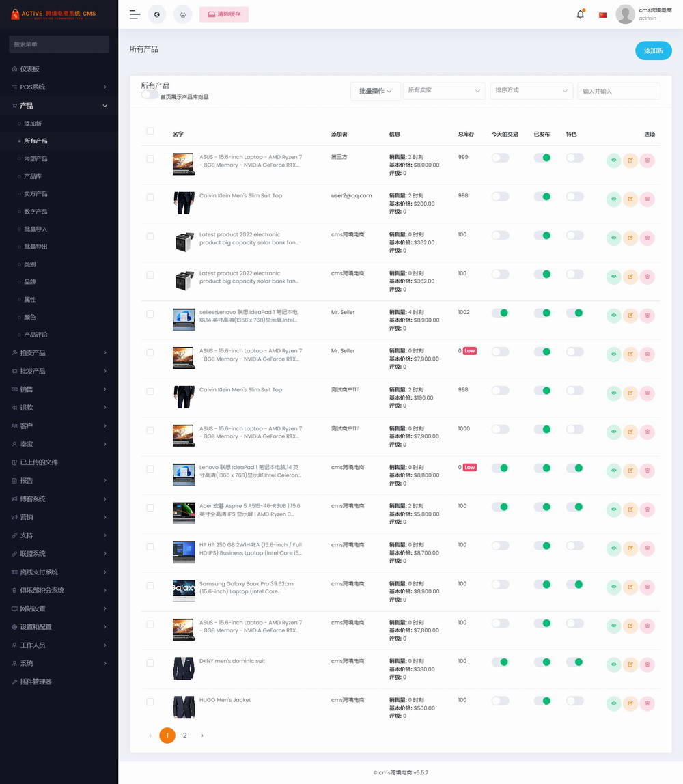Viewport: 683px width, 784px height.
Task: Collapse the 产品 sidebar menu
Action: [x=59, y=105]
